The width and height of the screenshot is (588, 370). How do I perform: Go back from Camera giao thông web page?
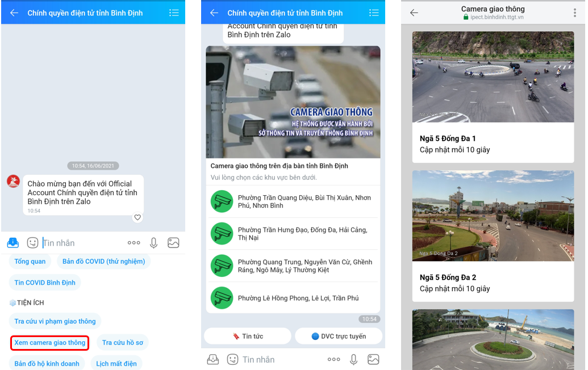[x=414, y=13]
